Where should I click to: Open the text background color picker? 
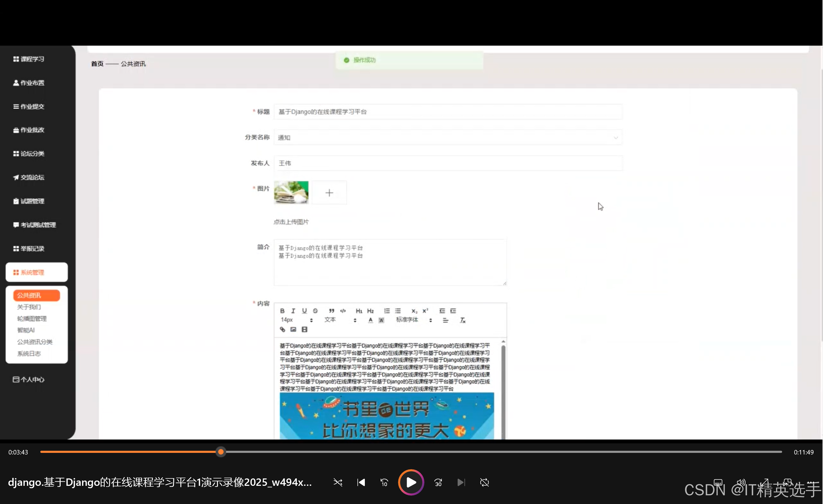pyautogui.click(x=381, y=320)
